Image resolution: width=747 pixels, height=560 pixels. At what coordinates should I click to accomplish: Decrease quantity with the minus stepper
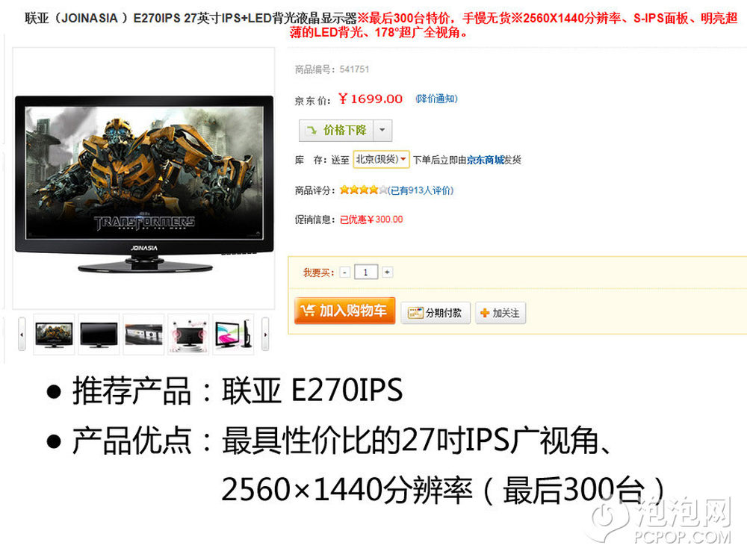pyautogui.click(x=345, y=273)
